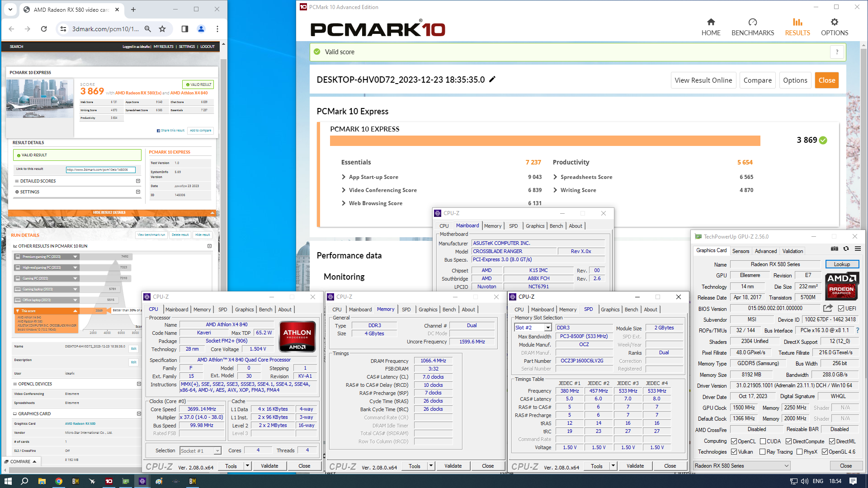Open Socket #1 selection dropdown in CPU-Z

point(200,450)
